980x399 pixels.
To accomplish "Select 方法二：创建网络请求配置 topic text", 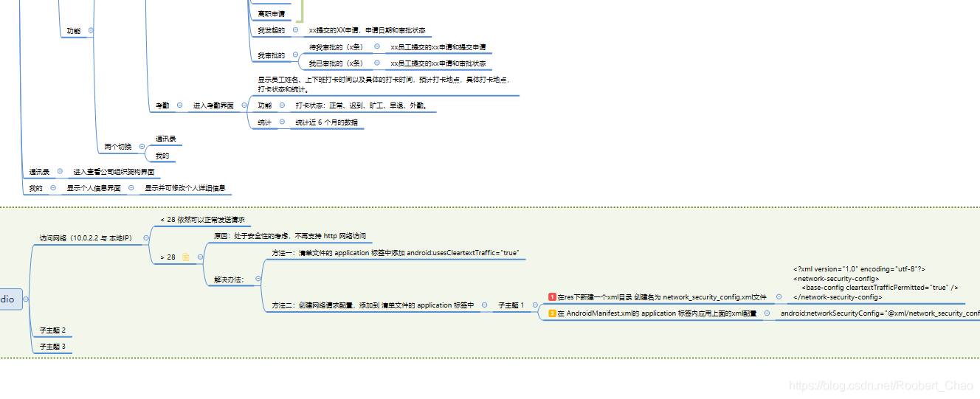I will (x=373, y=305).
